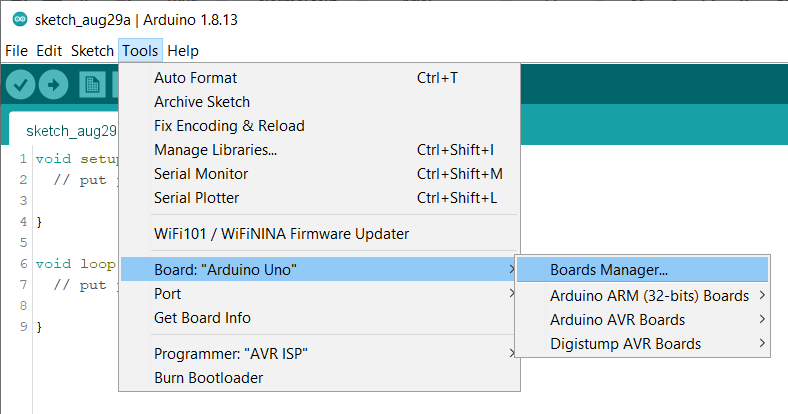Switch to the sketch_aug29a editor tab

coord(70,131)
